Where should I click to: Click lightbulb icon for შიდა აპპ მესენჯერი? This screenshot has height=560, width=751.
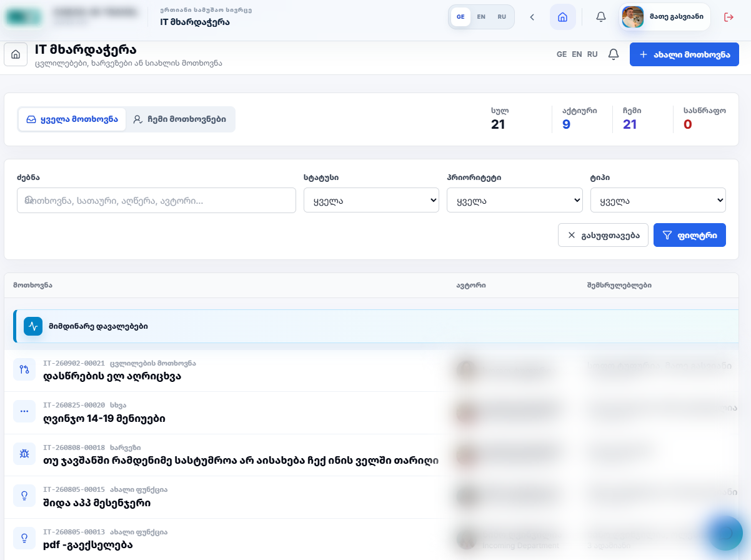24,496
